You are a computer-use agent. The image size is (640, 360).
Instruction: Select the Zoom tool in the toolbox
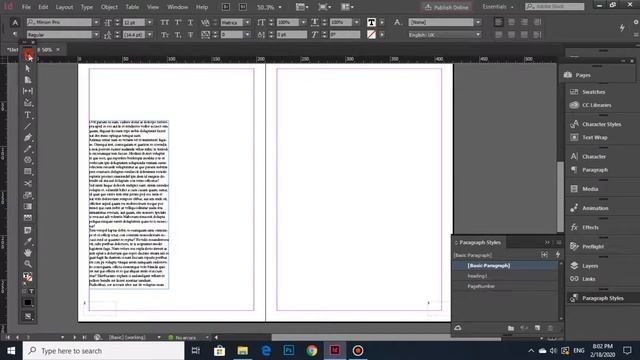coord(27,264)
